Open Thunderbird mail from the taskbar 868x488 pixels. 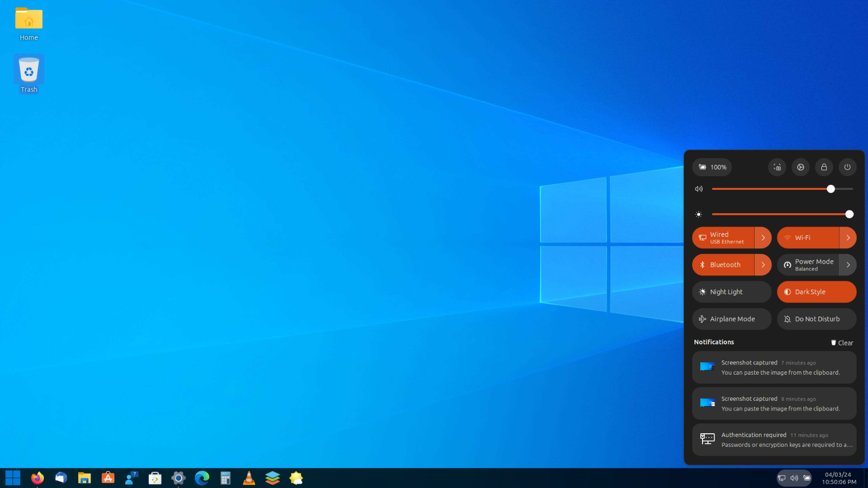[x=61, y=478]
